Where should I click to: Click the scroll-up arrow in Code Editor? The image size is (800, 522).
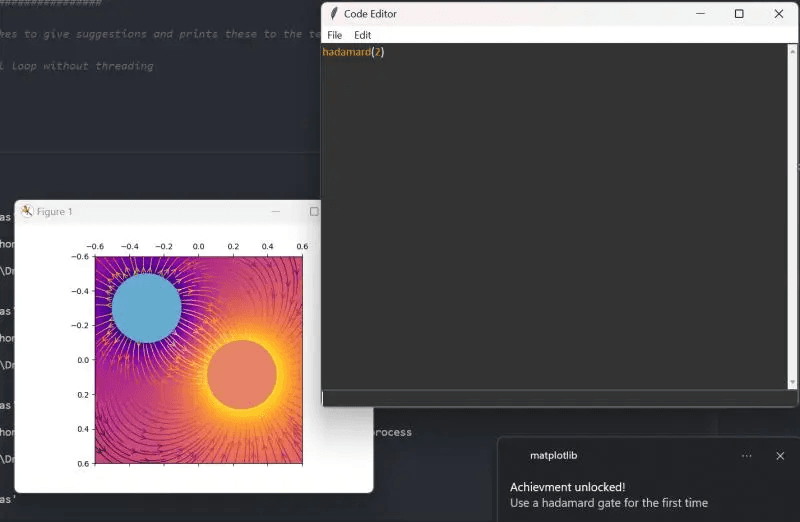[x=792, y=51]
